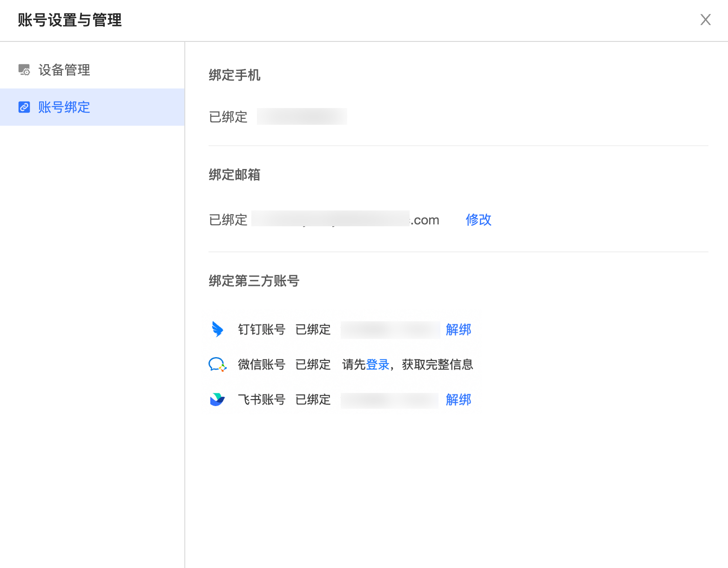Click the 微信账号 label
This screenshot has width=728, height=568.
point(262,365)
